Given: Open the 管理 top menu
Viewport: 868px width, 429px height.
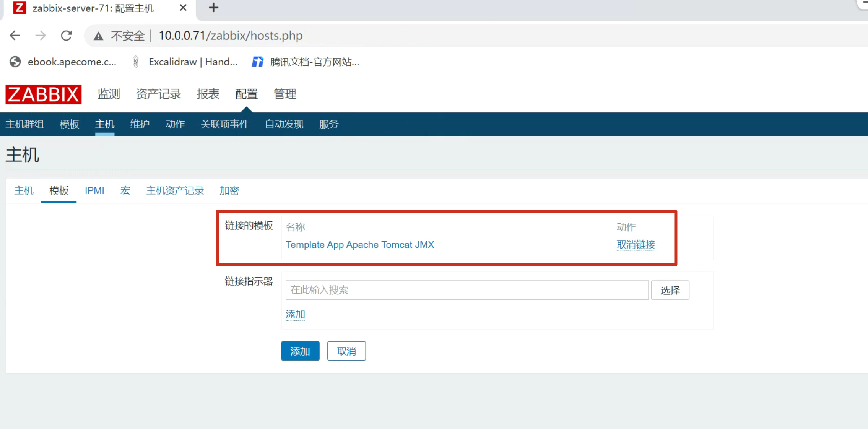Looking at the screenshot, I should 285,94.
